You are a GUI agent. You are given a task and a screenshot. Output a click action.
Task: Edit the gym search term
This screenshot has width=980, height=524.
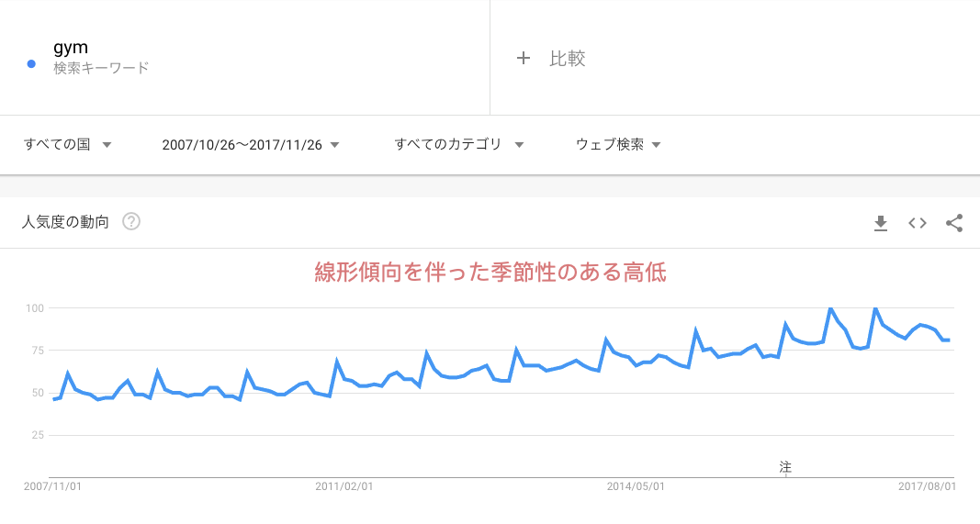click(x=70, y=48)
